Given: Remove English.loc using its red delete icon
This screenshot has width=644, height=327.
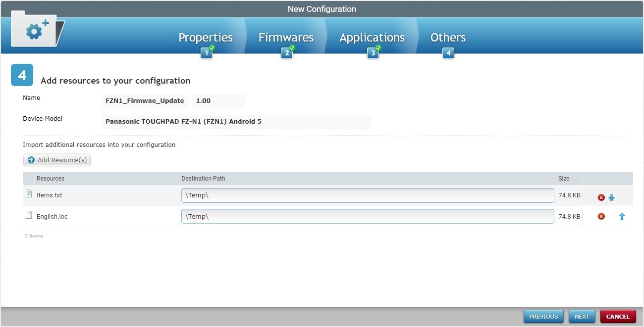Looking at the screenshot, I should click(x=601, y=216).
